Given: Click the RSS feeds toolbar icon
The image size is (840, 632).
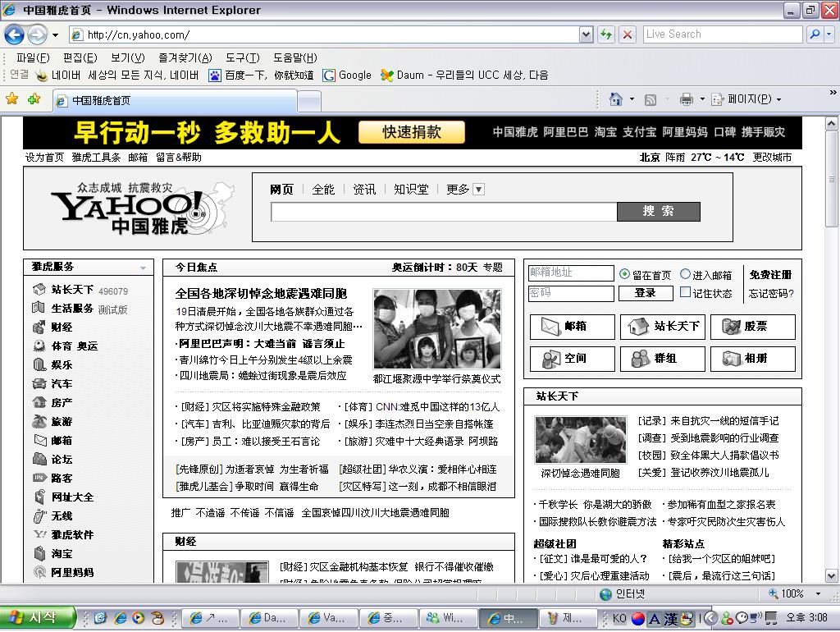Looking at the screenshot, I should 651,99.
